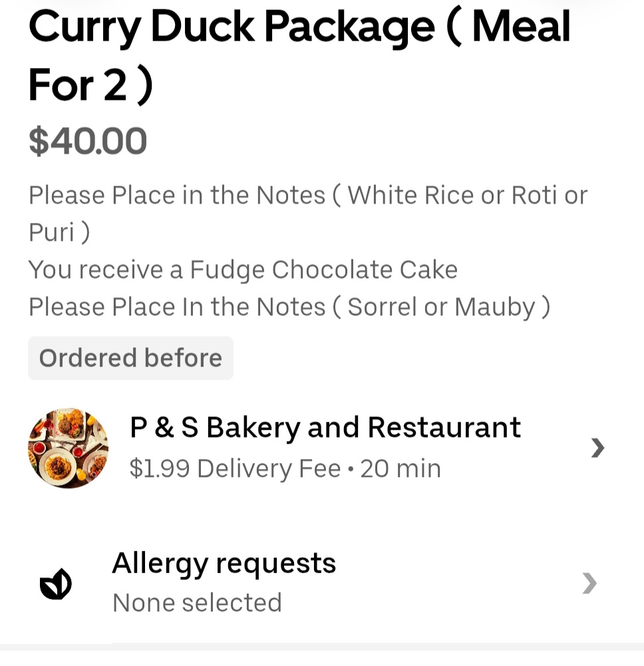644x666 pixels.
Task: Tap the Ordered before badge
Action: tap(130, 358)
